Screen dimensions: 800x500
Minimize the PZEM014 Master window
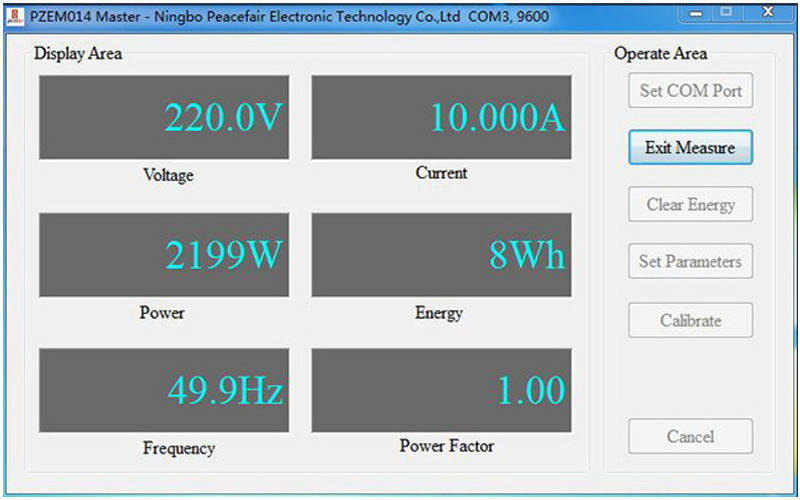(x=695, y=14)
